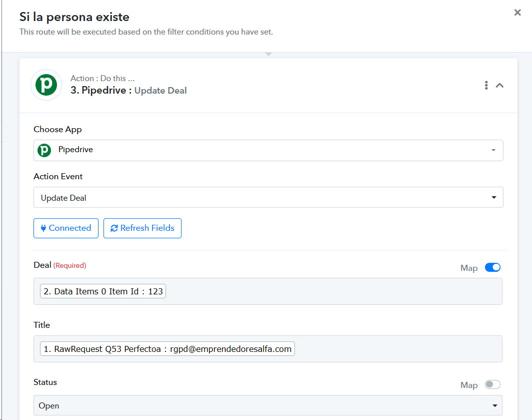
Task: Click the Pipedrive icon in Choose App field
Action: click(x=44, y=150)
